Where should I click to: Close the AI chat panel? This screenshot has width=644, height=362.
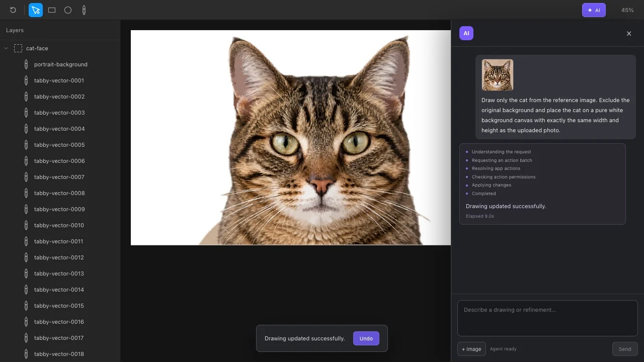(x=629, y=34)
